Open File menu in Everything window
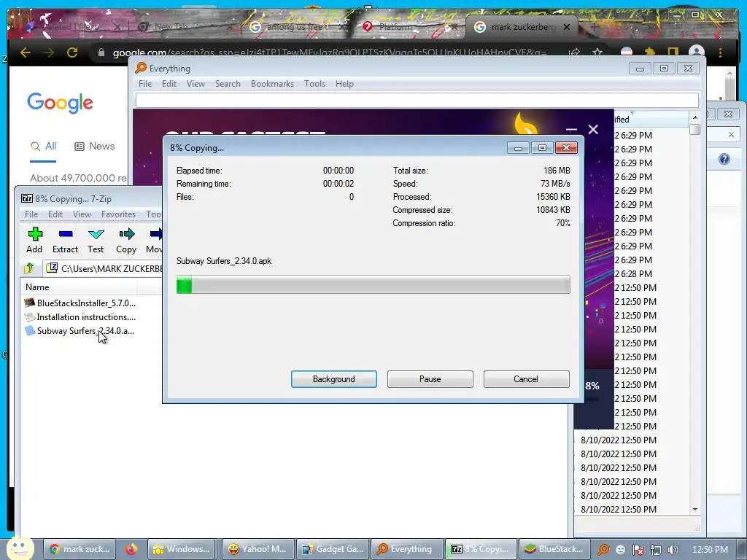 (145, 84)
